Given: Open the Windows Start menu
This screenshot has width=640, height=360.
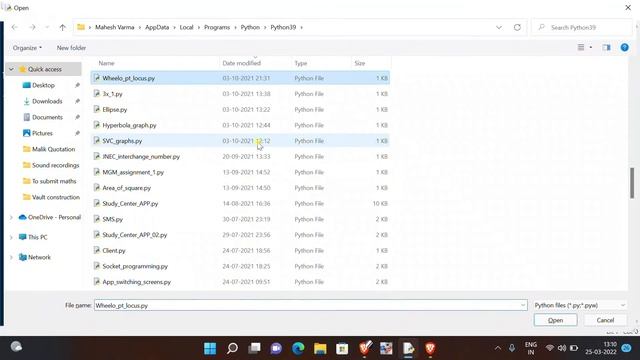Looking at the screenshot, I should tap(210, 349).
